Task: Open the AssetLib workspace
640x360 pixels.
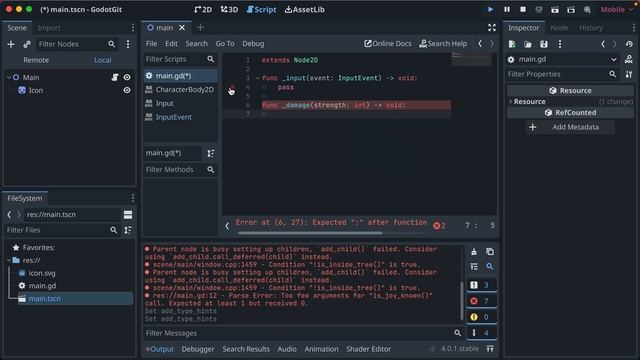Action: point(304,9)
